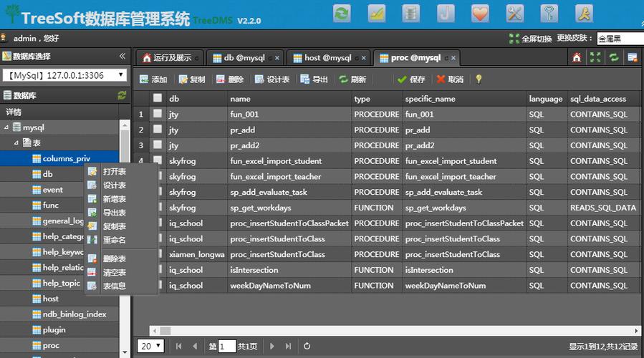Click 删除 delete button in toolbar
This screenshot has height=358, width=644.
230,79
